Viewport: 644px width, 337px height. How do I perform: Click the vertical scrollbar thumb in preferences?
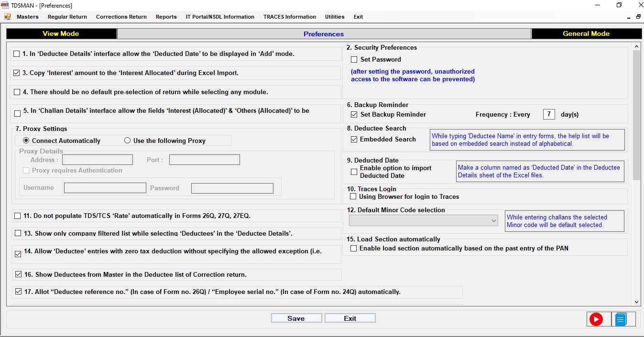pos(636,115)
